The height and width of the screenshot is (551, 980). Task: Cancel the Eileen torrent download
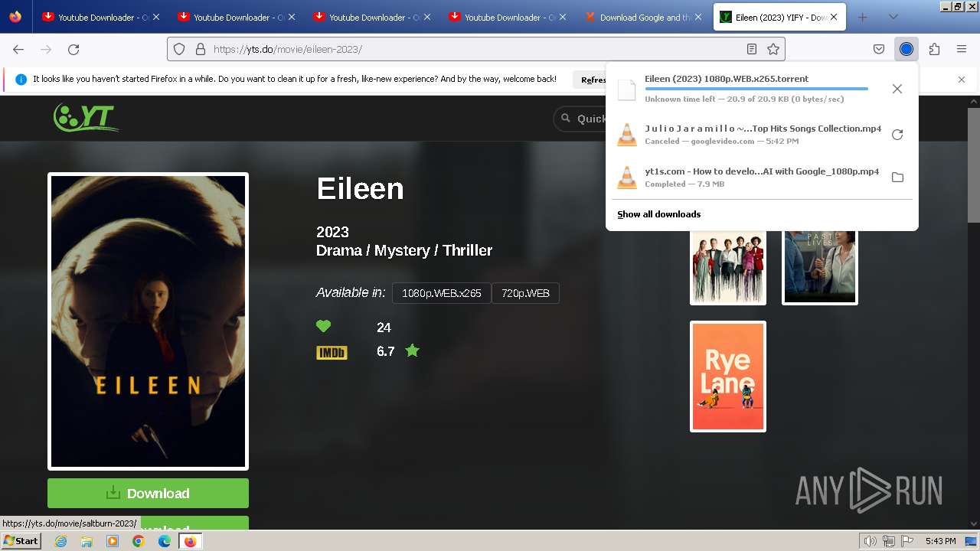point(897,89)
